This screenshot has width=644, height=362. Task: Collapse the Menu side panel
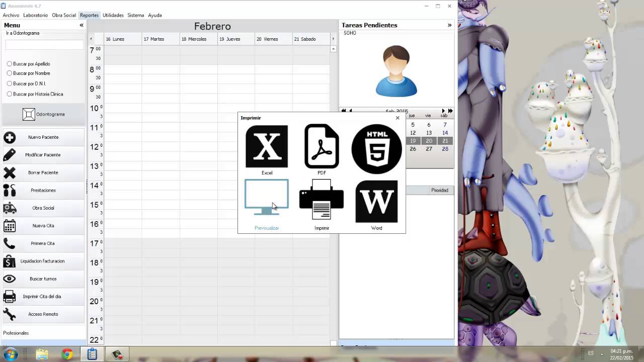82,25
